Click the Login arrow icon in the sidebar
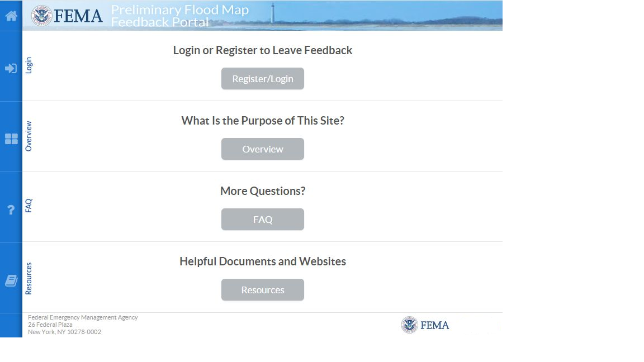644x362 pixels. pyautogui.click(x=11, y=68)
